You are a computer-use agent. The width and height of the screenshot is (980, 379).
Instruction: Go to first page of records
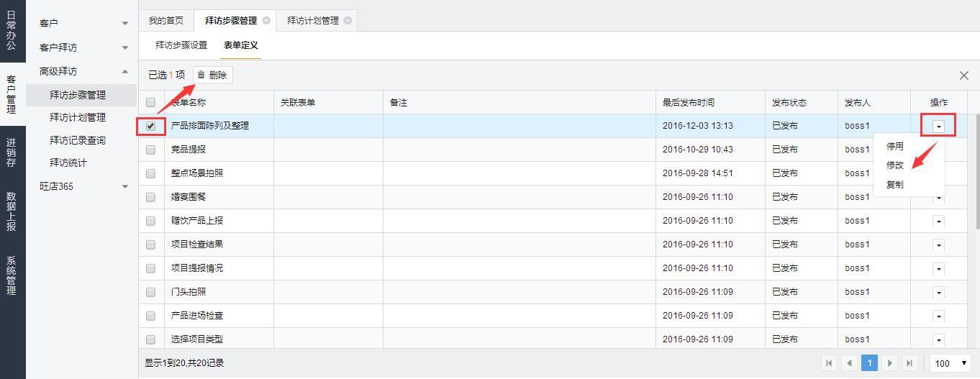pos(829,363)
